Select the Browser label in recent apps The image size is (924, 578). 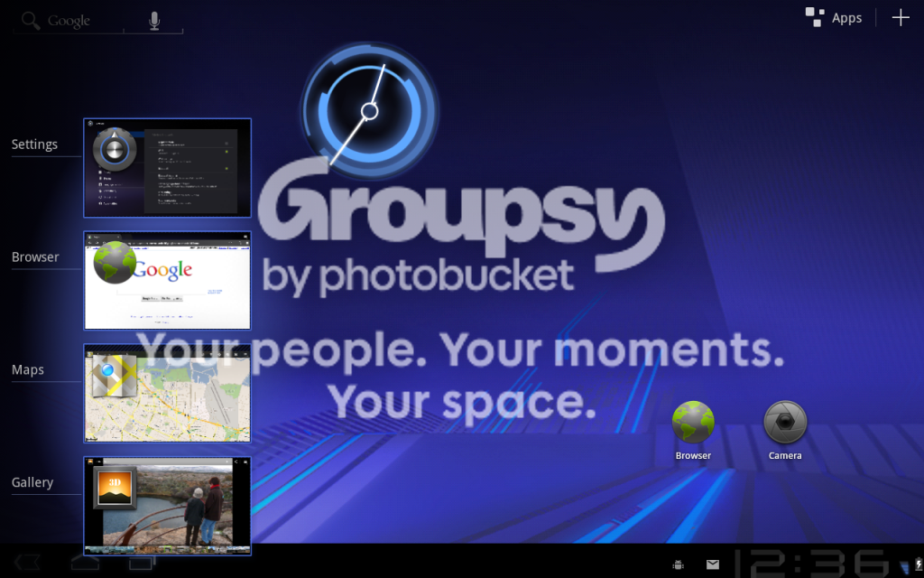click(x=35, y=257)
